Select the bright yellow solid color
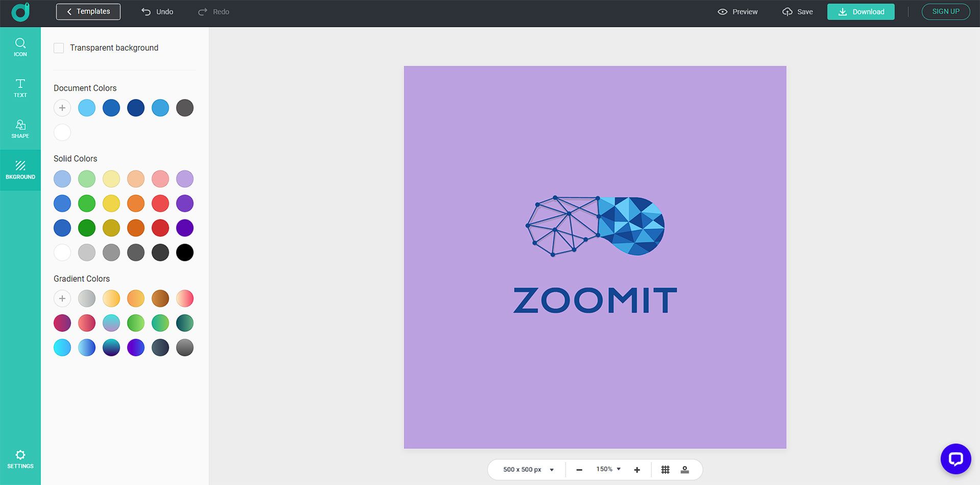 (x=111, y=204)
